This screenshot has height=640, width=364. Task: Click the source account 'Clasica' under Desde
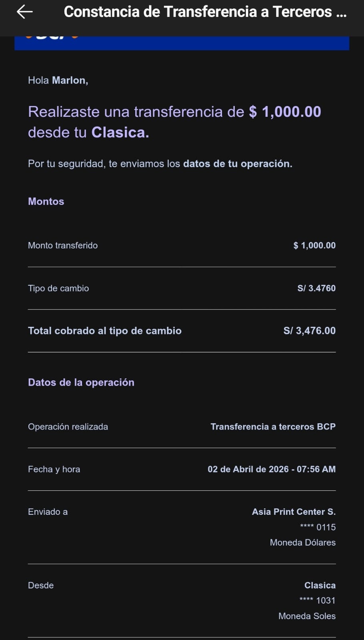pyautogui.click(x=320, y=585)
